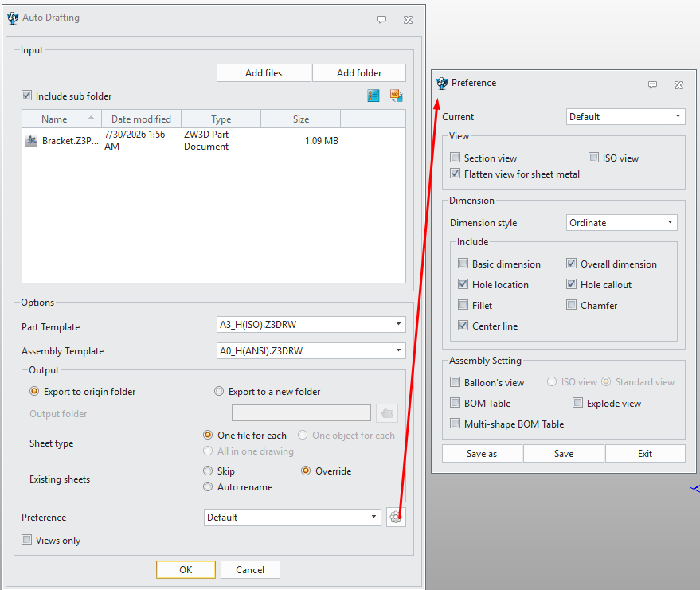Open the Assembly Template dropdown
Viewport: 700px width, 590px height.
311,351
